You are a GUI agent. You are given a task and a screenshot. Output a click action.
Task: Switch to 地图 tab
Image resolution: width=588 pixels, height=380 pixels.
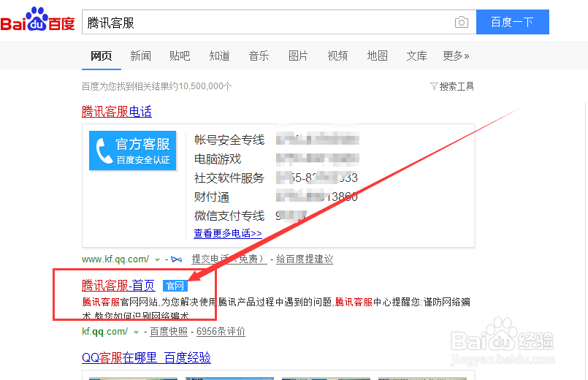(x=377, y=56)
